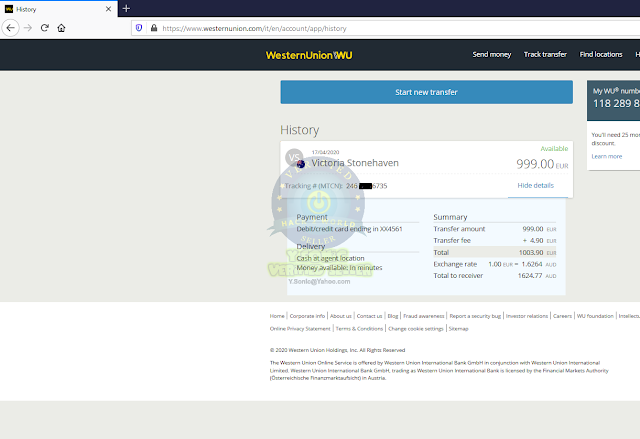The width and height of the screenshot is (640, 439).
Task: Open the Online Privacy Statement link
Action: (x=300, y=328)
